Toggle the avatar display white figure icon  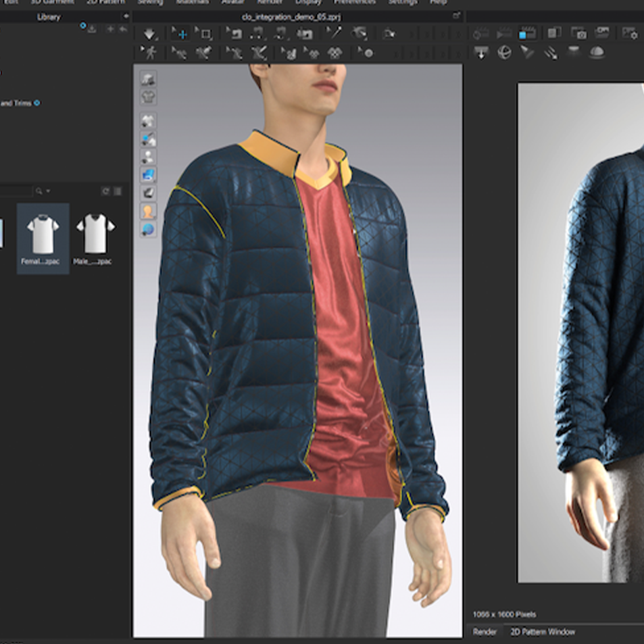(x=148, y=157)
